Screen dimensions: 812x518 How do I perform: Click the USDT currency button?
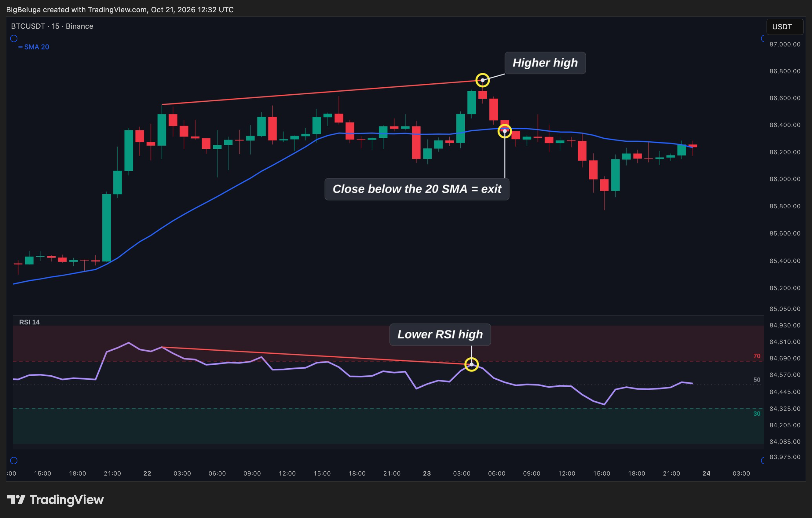coord(785,27)
